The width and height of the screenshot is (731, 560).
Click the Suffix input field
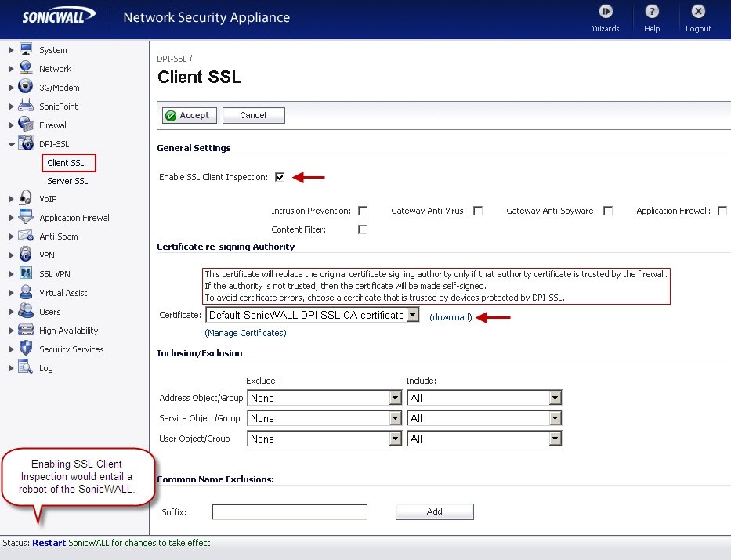tap(288, 511)
